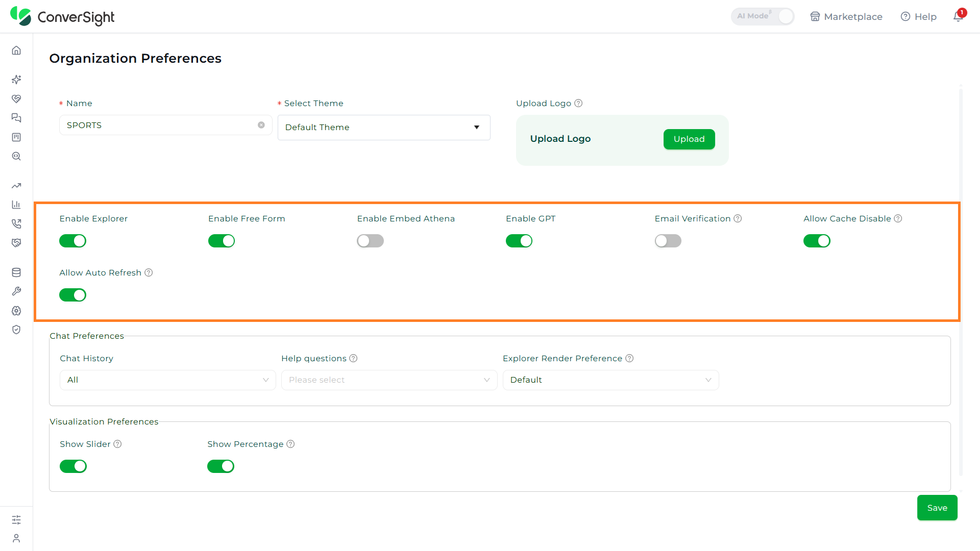This screenshot has height=551, width=980.
Task: Open the phone call icon in sidebar
Action: click(x=16, y=223)
